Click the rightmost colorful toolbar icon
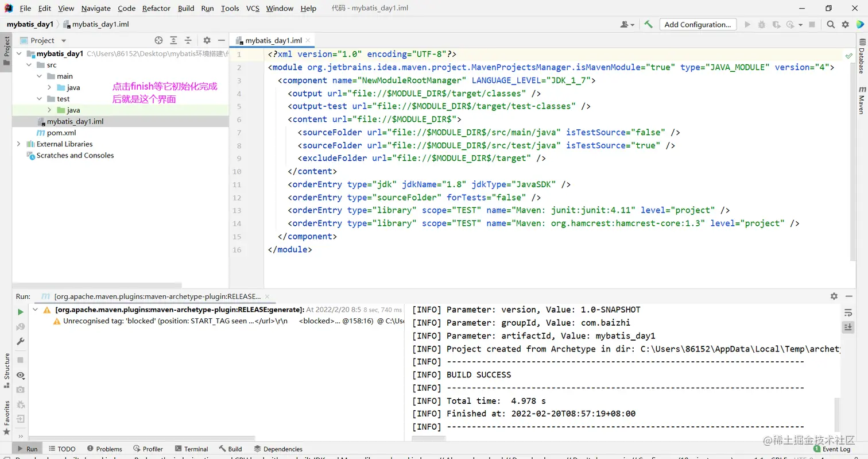 tap(860, 25)
